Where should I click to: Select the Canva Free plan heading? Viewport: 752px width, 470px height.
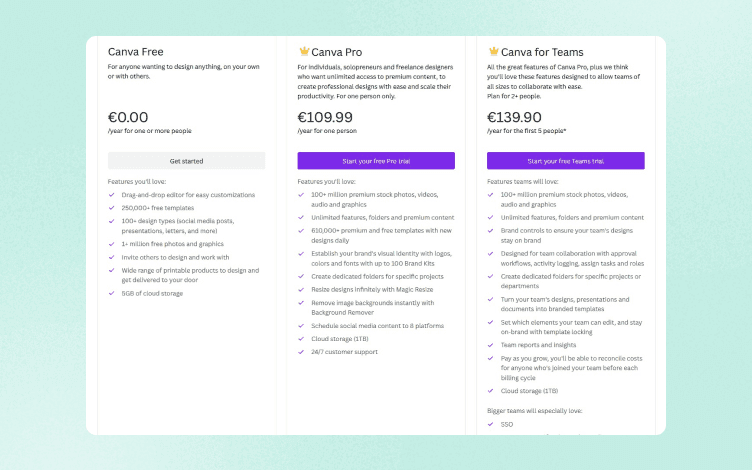coord(136,52)
